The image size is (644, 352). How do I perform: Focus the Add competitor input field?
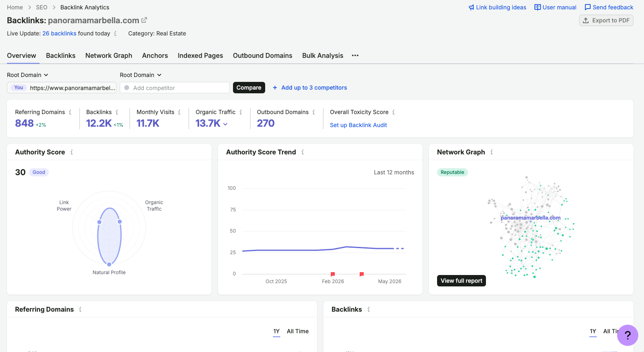(175, 88)
